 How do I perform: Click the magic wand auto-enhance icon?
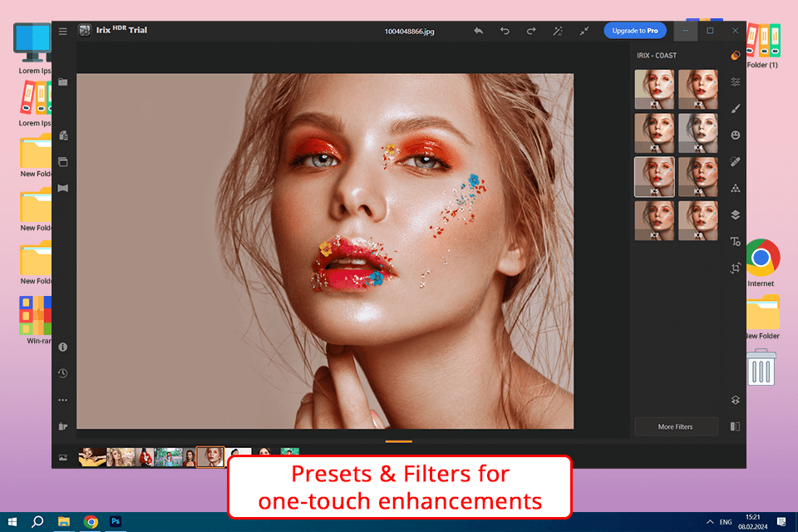coord(558,31)
